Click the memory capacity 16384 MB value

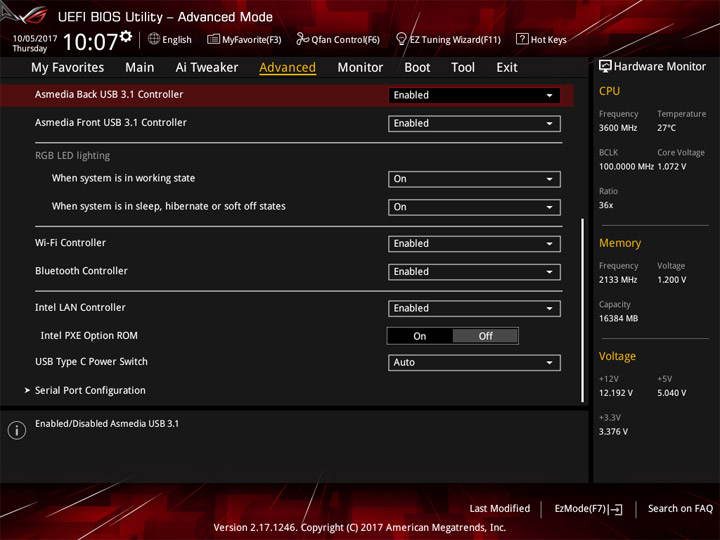[618, 319]
